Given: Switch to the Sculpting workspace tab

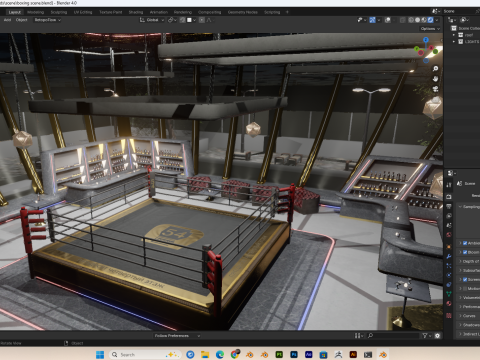Looking at the screenshot, I should pos(59,12).
